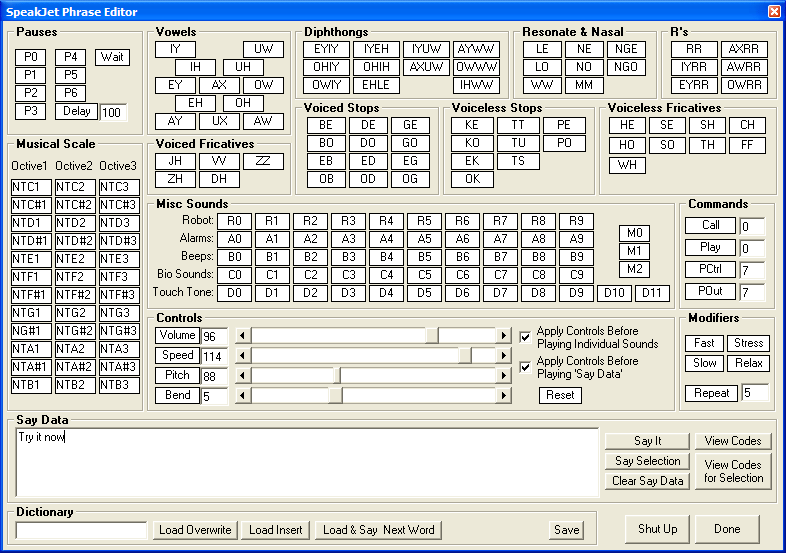Click Load & Say Next Word
This screenshot has height=553, width=786.
[x=378, y=530]
